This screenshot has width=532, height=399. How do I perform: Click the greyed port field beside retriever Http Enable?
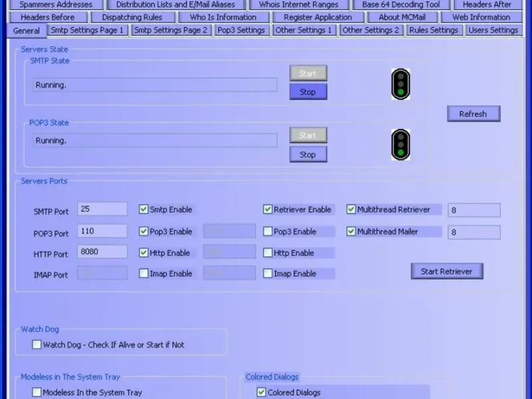pyautogui.click(x=229, y=252)
